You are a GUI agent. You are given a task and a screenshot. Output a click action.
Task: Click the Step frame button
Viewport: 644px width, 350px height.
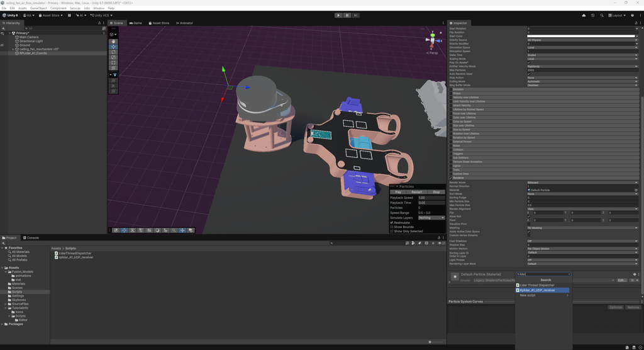356,15
